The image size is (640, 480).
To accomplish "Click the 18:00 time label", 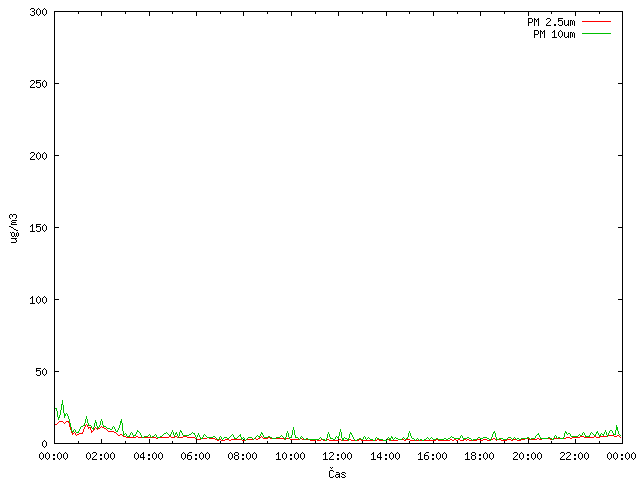I will pyautogui.click(x=480, y=456).
